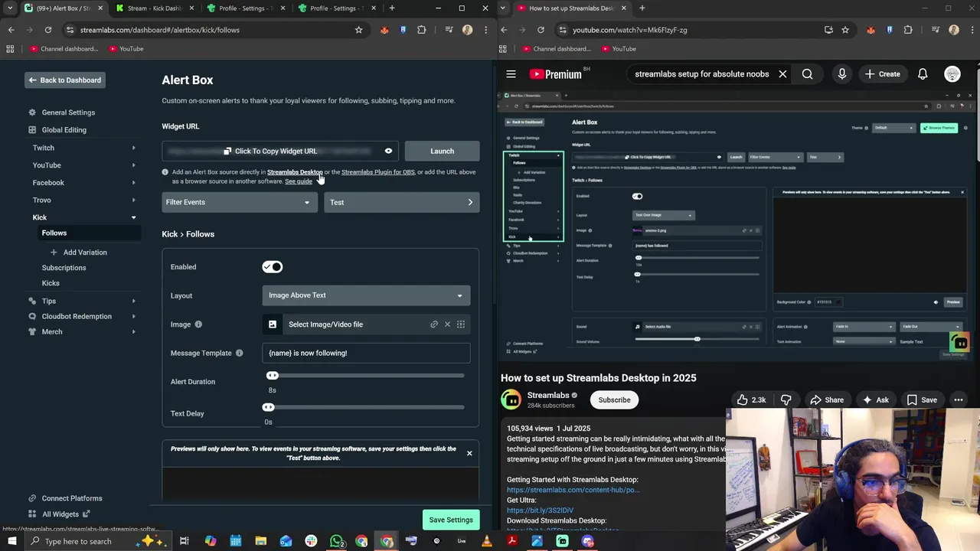Open the Windows Start menu
The width and height of the screenshot is (980, 551).
pyautogui.click(x=12, y=541)
